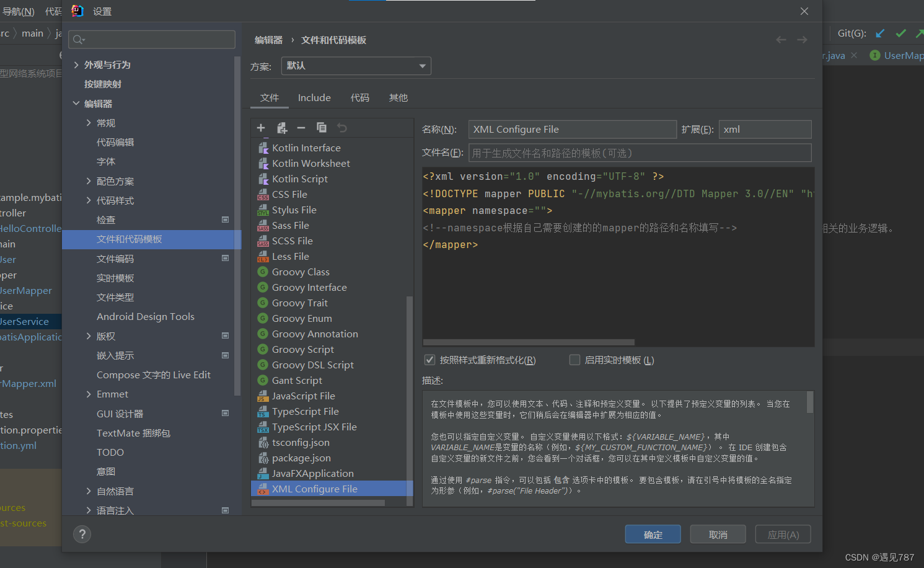Select the tsconfig.json template icon
This screenshot has width=924, height=568.
263,442
